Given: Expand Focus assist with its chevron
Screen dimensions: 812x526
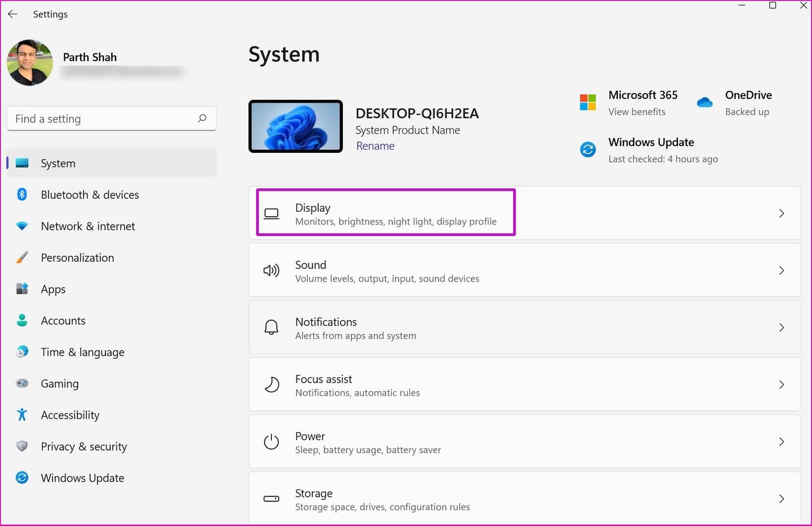Looking at the screenshot, I should (781, 385).
